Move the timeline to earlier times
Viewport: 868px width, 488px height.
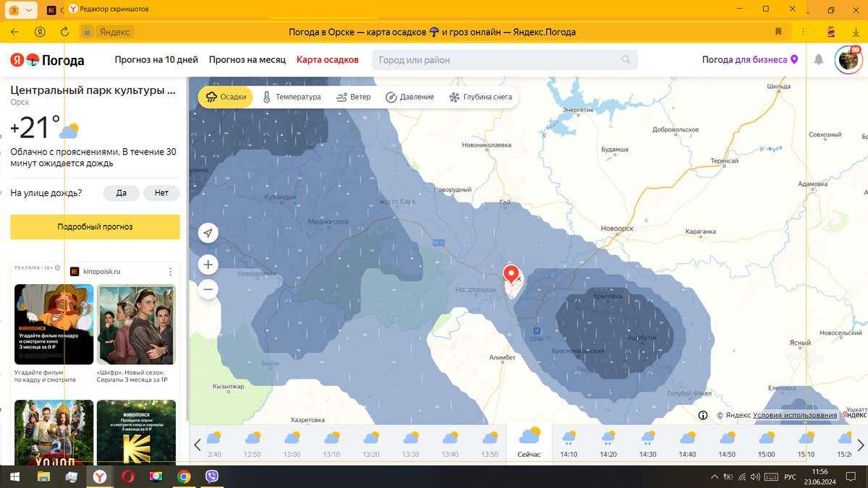click(x=197, y=445)
